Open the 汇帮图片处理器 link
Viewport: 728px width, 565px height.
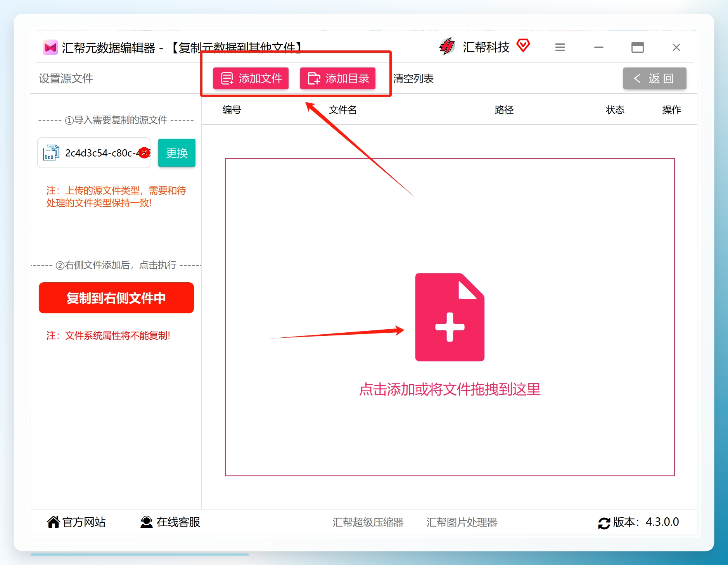(462, 522)
